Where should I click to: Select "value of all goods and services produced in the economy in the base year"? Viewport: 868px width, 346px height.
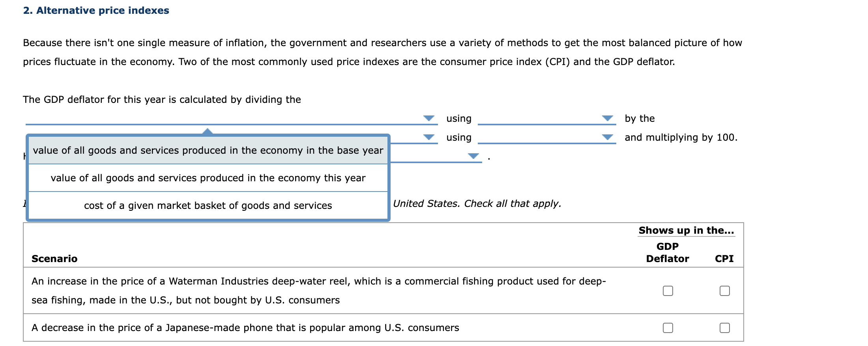(208, 150)
